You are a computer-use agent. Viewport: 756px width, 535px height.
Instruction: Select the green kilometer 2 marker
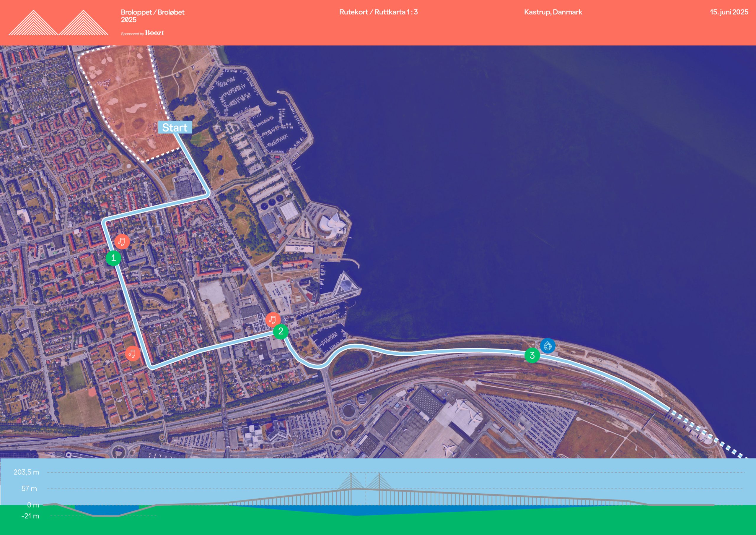click(x=281, y=331)
